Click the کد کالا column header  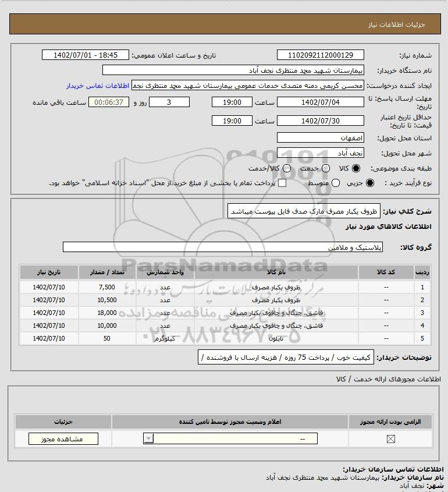tap(386, 272)
